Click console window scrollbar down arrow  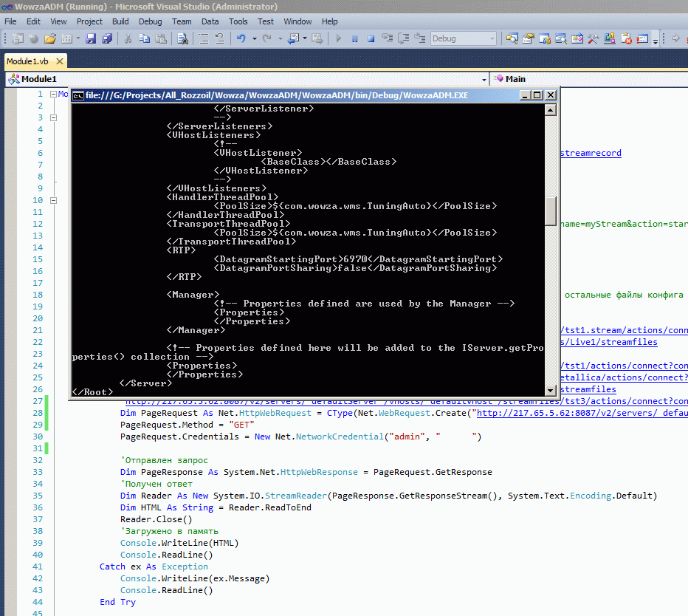[551, 390]
